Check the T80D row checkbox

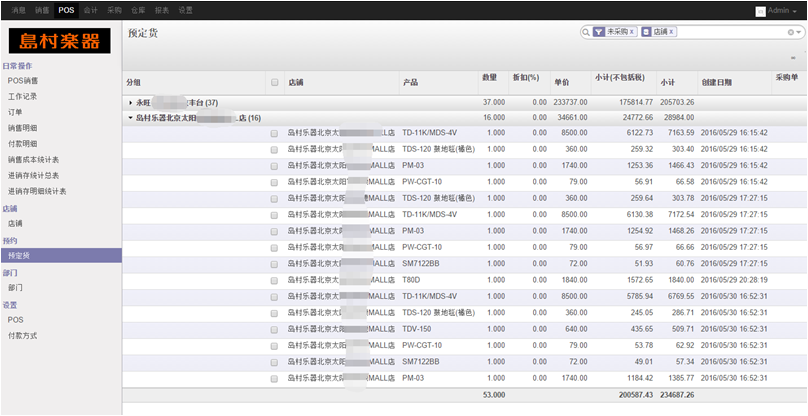pyautogui.click(x=274, y=281)
